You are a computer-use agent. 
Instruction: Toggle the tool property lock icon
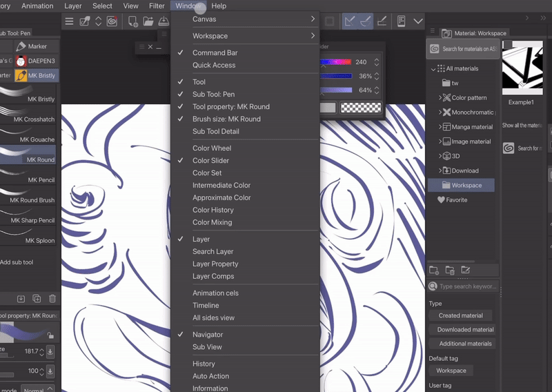coord(50,335)
